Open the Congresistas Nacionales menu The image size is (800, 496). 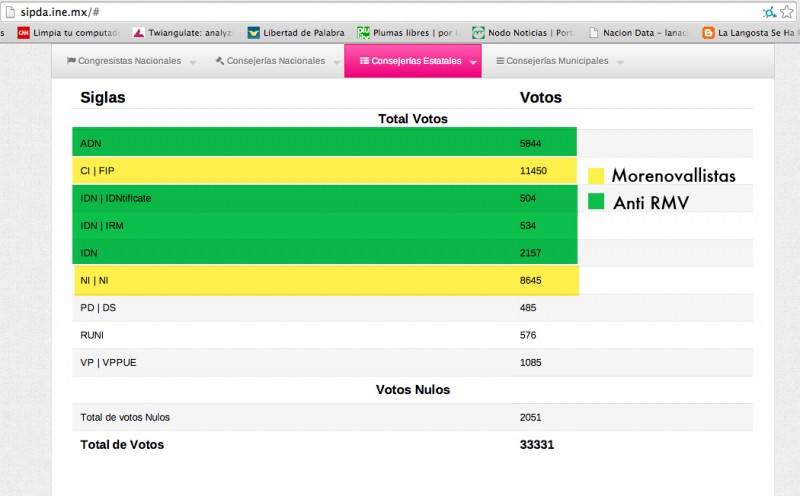click(130, 61)
